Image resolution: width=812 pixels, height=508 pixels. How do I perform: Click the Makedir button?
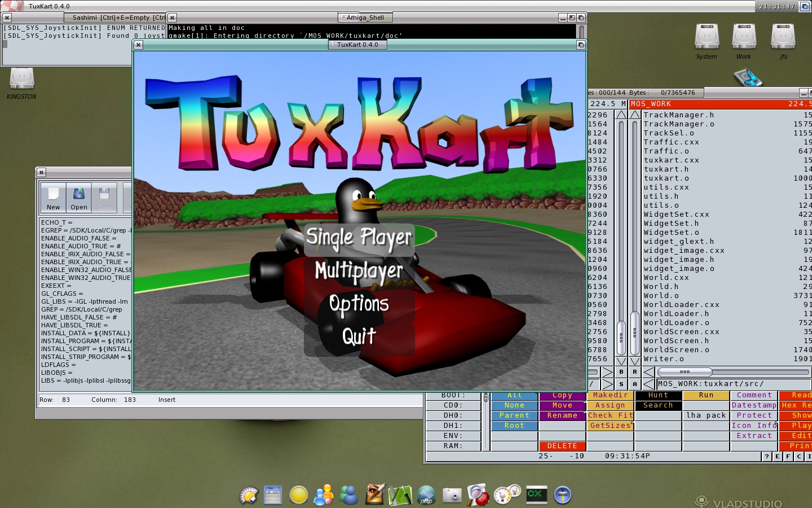(x=610, y=396)
